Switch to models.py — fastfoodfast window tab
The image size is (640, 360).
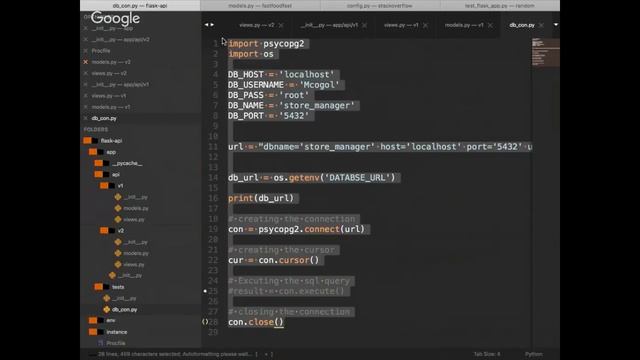click(260, 6)
